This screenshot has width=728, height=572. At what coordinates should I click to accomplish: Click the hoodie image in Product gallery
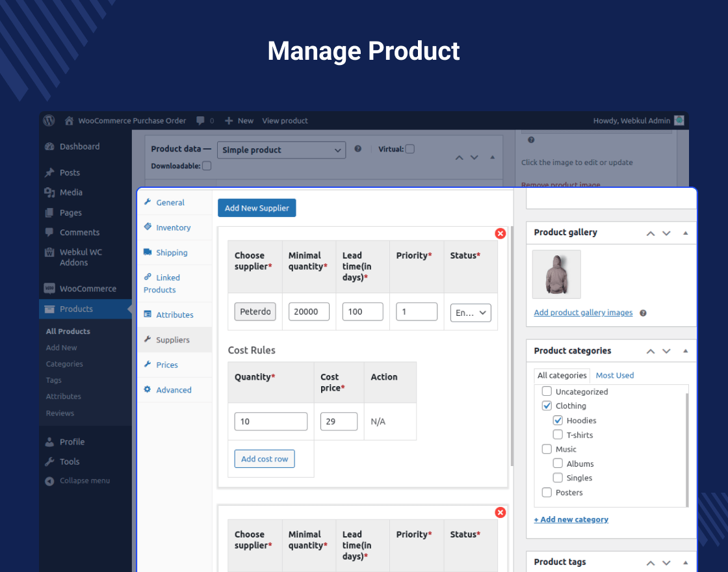pos(556,274)
